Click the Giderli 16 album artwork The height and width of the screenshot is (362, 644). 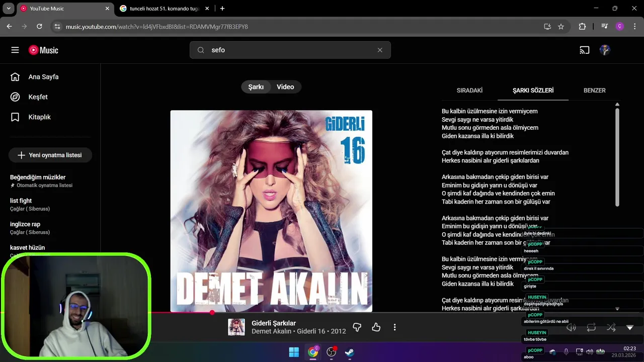pos(271,211)
